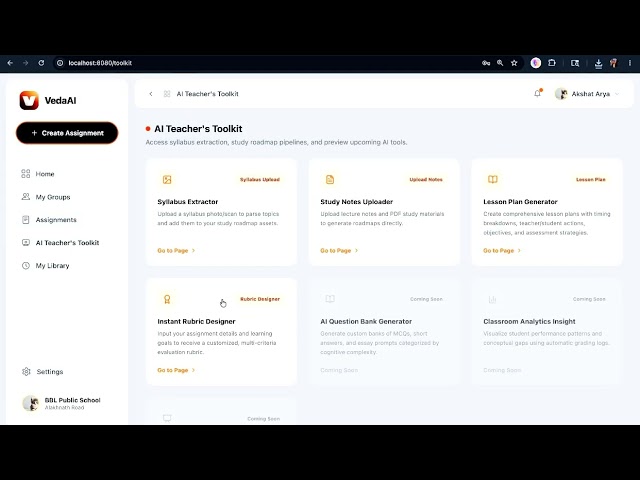This screenshot has width=640, height=480.
Task: Click the My Groups people icon
Action: pyautogui.click(x=26, y=197)
